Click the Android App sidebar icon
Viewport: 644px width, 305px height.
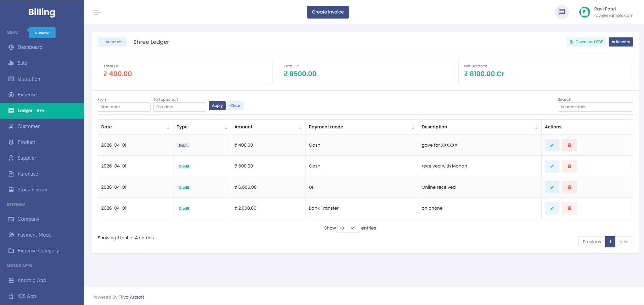click(11, 280)
